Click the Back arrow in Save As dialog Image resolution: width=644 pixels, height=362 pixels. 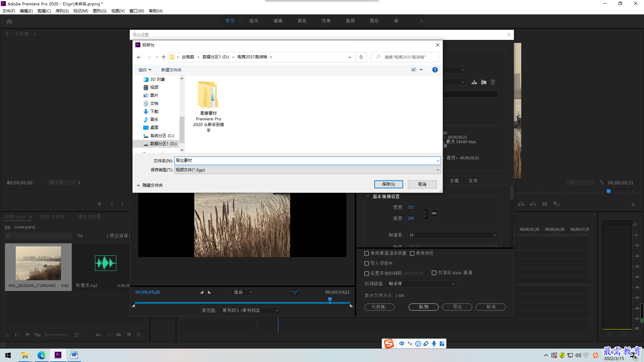click(139, 57)
